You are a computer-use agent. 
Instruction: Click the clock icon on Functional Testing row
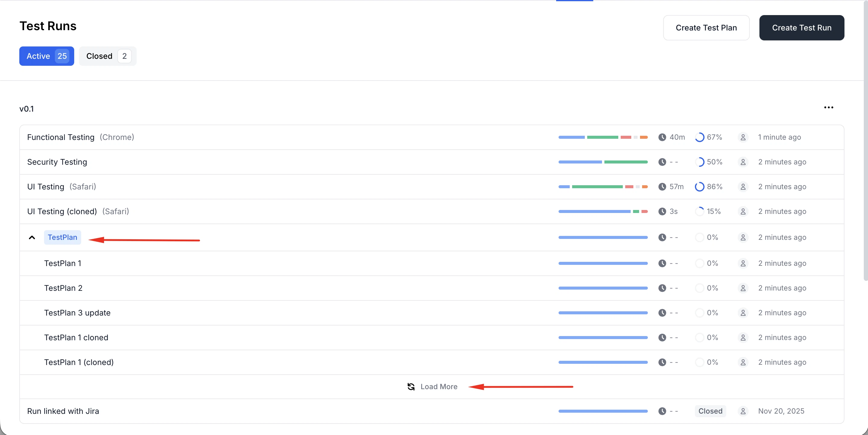662,137
